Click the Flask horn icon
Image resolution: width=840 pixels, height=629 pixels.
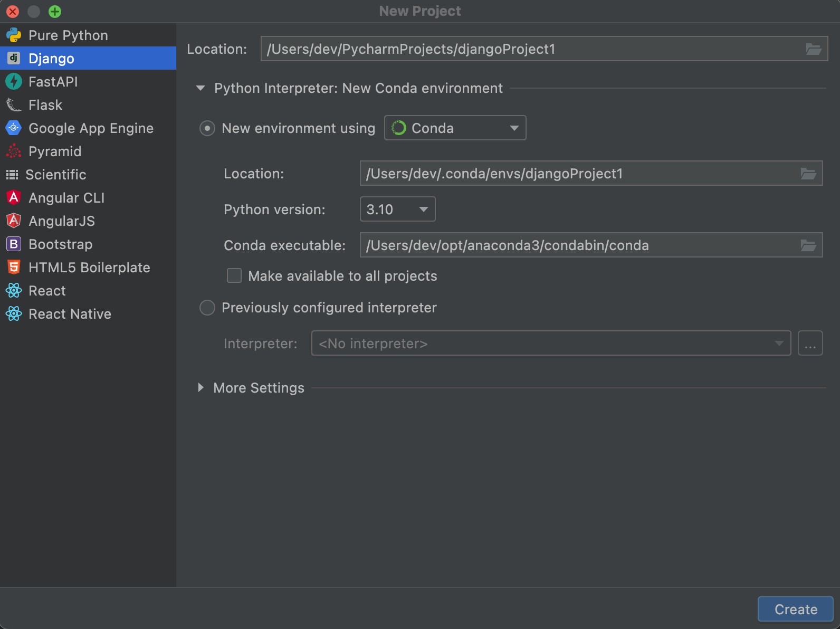coord(14,104)
